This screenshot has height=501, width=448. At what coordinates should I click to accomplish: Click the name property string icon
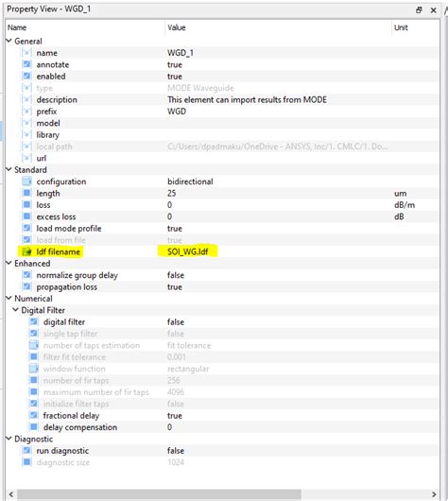pyautogui.click(x=26, y=53)
